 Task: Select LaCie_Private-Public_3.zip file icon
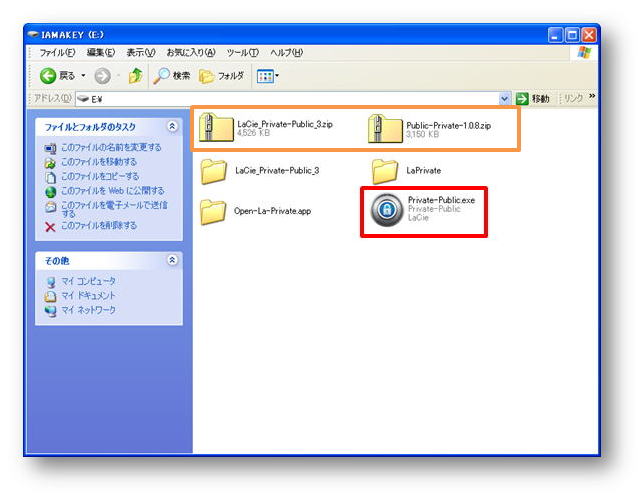tap(216, 127)
